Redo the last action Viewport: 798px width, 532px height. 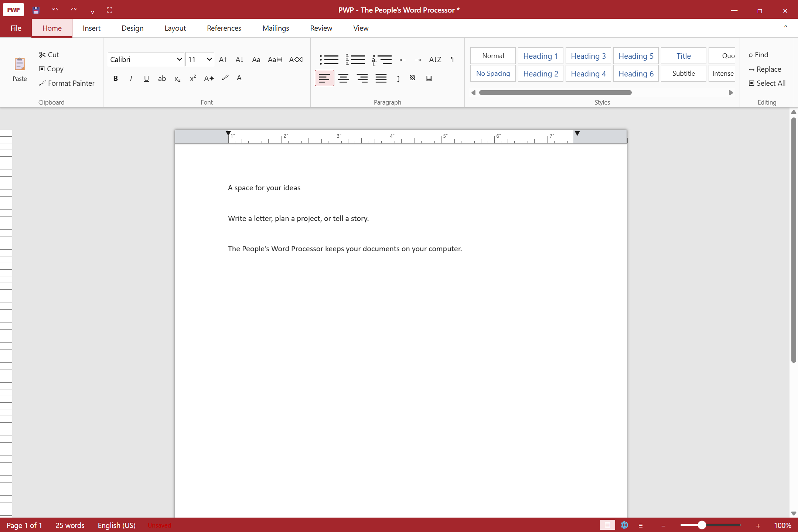pyautogui.click(x=74, y=10)
